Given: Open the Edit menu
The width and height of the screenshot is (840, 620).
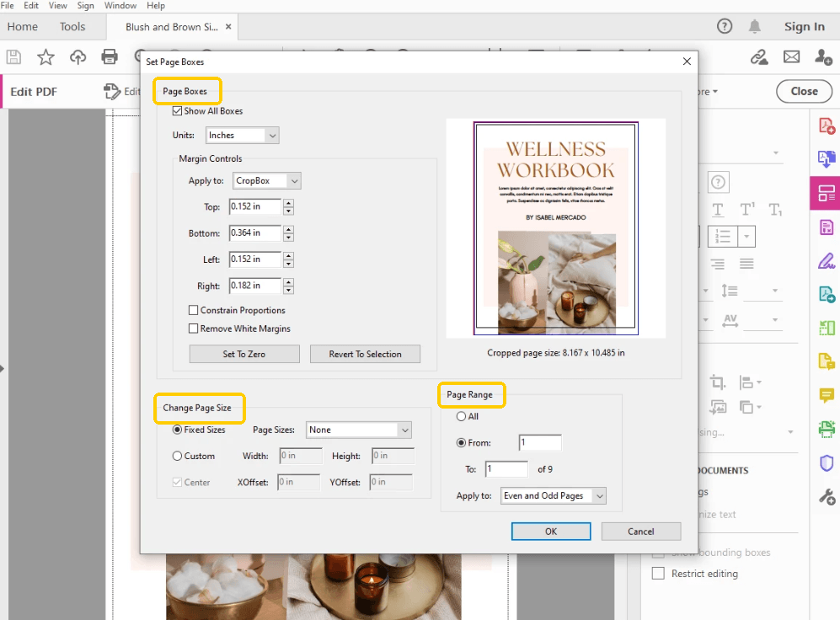Looking at the screenshot, I should click(x=31, y=5).
